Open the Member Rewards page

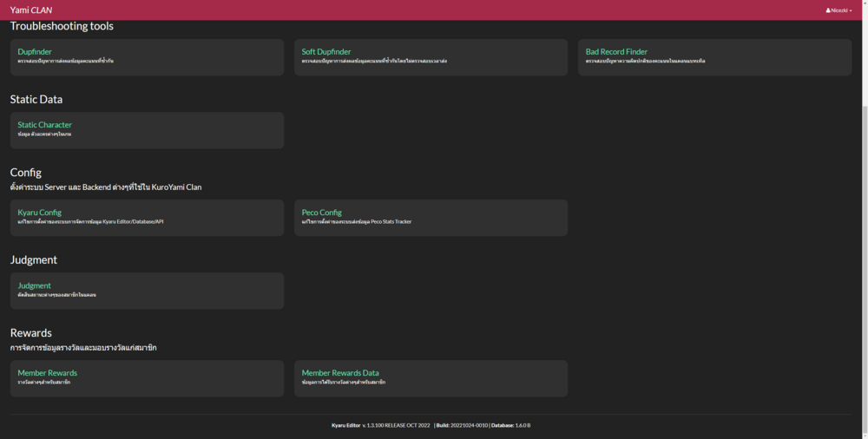point(47,373)
